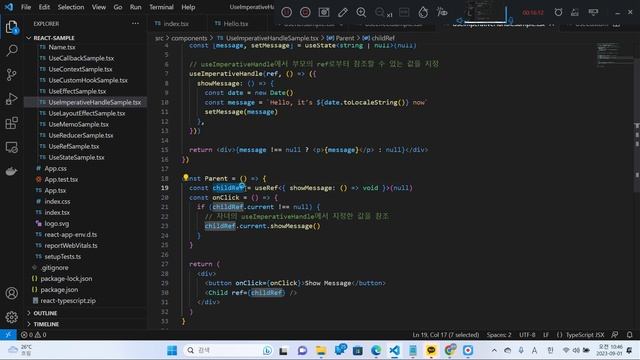Click the childRef breadcrumb segment
The image size is (640, 360).
[383, 38]
